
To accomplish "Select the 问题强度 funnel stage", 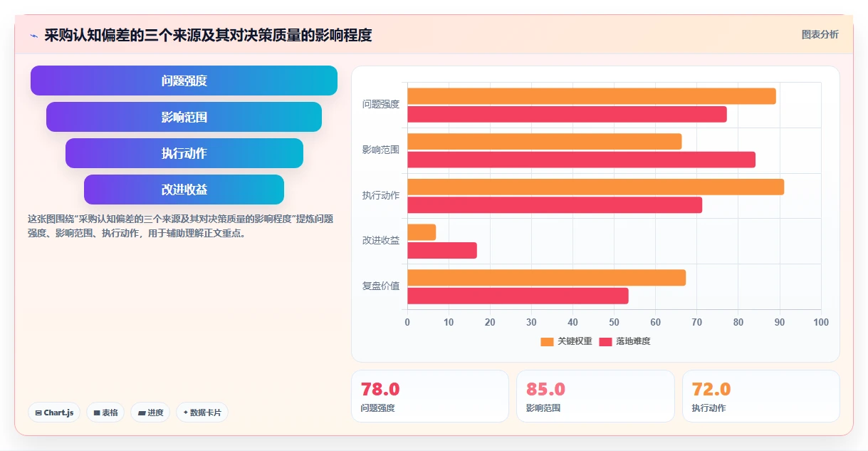I will tap(184, 81).
